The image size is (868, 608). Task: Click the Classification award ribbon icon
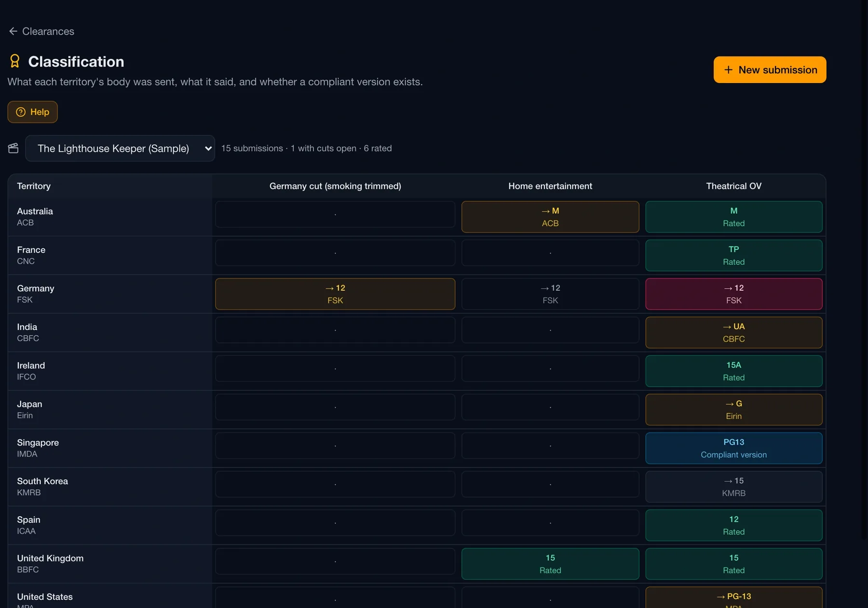pos(15,61)
